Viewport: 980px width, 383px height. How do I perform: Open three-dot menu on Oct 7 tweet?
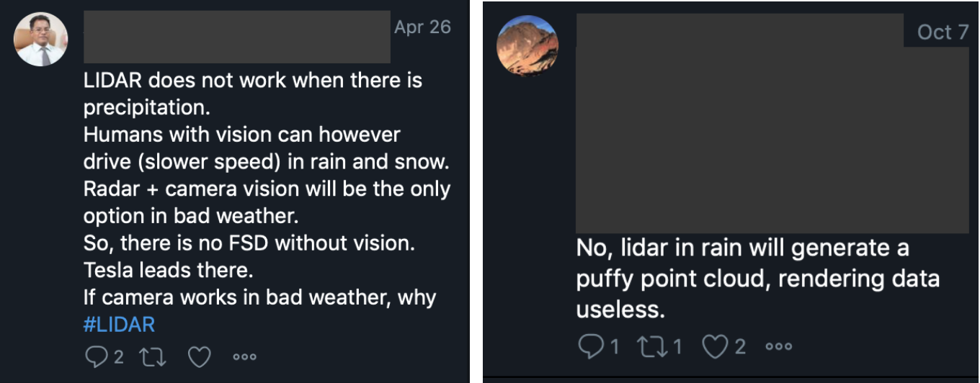(778, 347)
